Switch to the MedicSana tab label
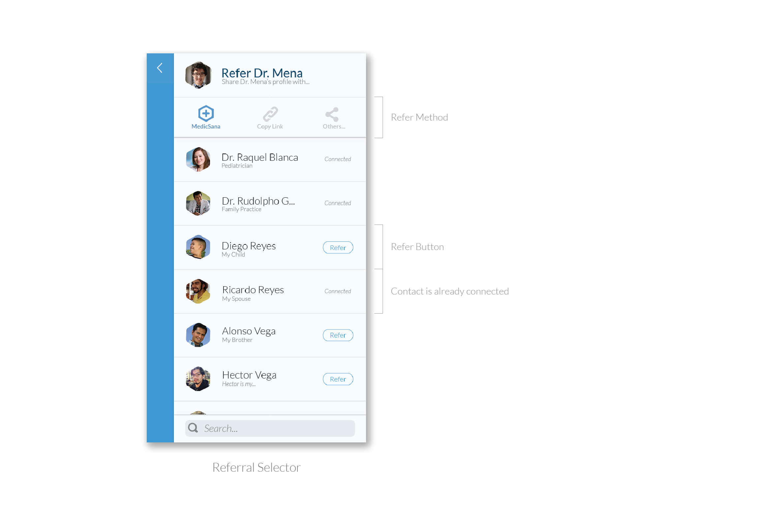This screenshot has height=532, width=769. click(x=206, y=127)
